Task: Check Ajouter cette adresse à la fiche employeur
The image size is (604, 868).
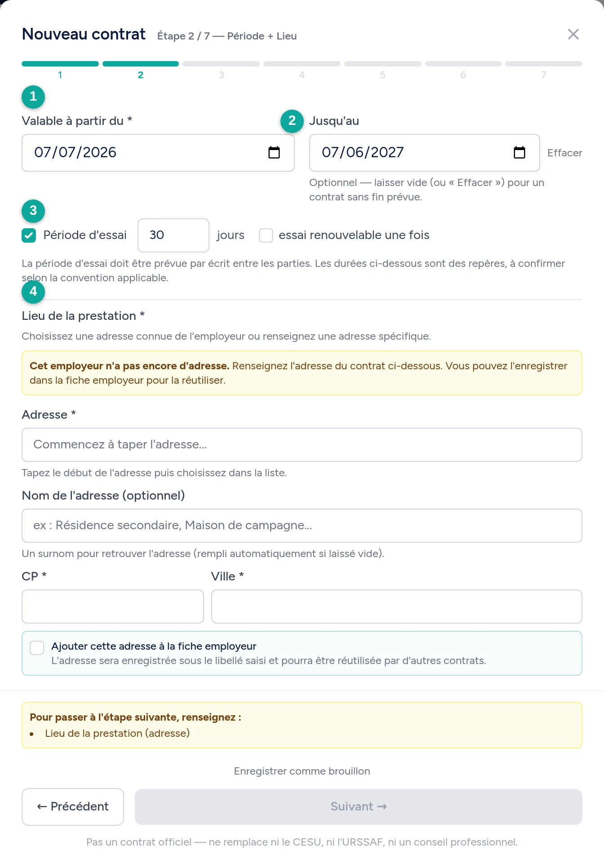Action: point(37,648)
